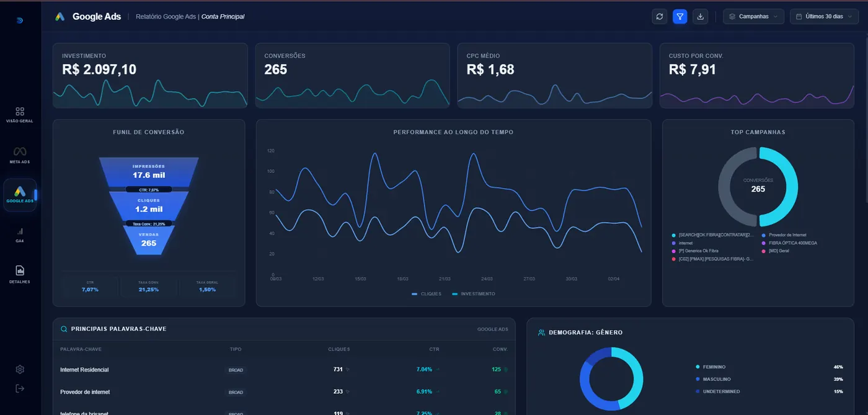Click the layers icon in Campanhas selector
Screen dimensions: 868x415
[732, 17]
